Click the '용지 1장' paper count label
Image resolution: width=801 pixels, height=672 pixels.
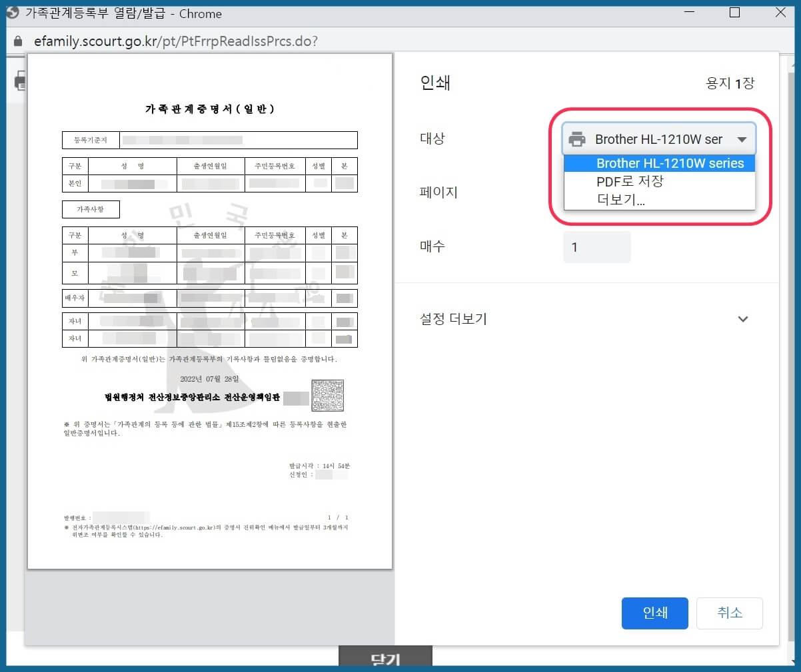[730, 83]
